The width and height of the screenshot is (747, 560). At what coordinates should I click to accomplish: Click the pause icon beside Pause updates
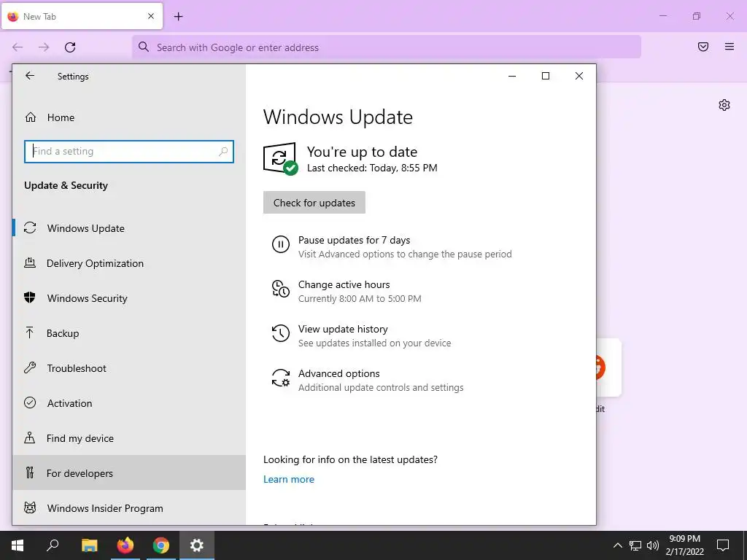pyautogui.click(x=281, y=245)
